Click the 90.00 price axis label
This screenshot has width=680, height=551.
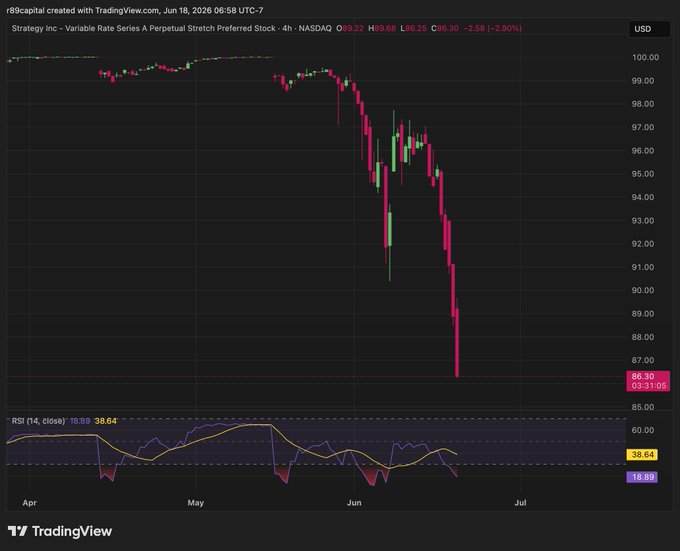[x=643, y=290]
